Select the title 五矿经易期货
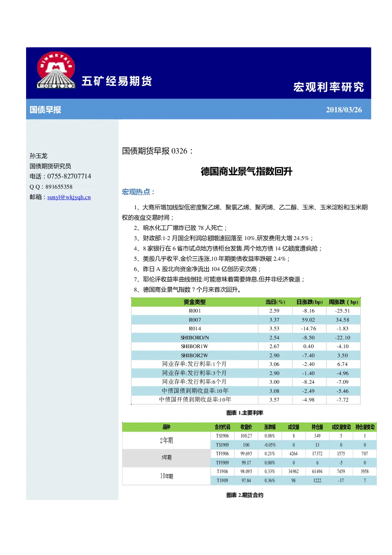 117,81
